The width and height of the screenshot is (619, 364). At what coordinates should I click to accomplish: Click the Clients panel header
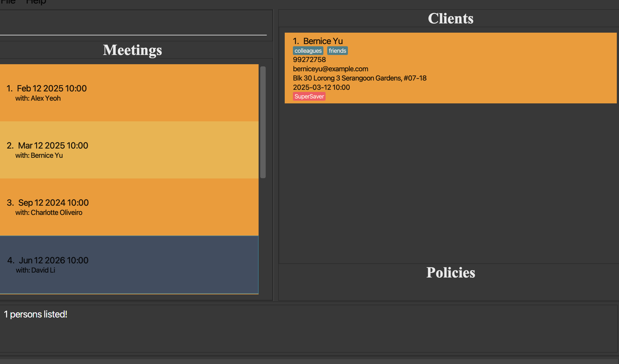coord(451,18)
